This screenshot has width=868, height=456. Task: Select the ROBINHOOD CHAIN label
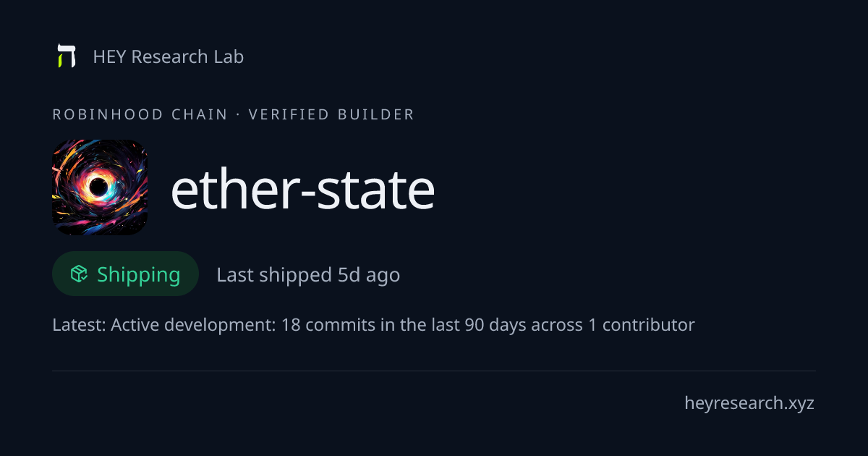140,114
